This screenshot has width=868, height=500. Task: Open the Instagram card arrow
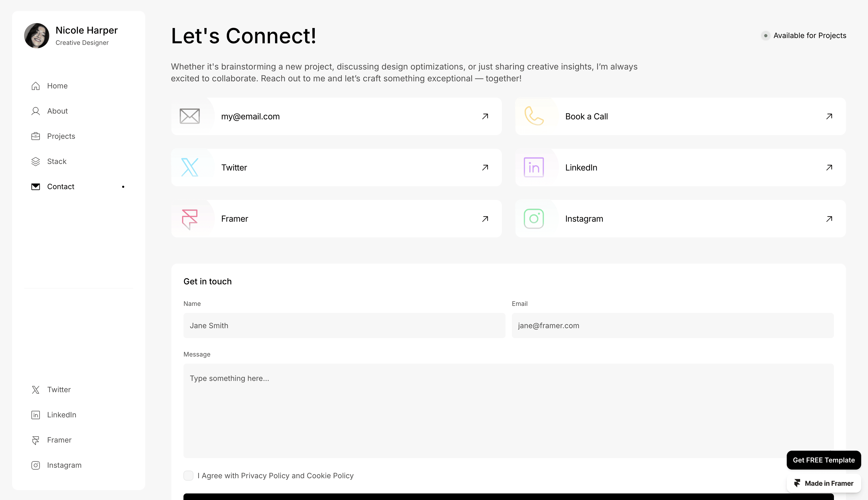coord(829,219)
